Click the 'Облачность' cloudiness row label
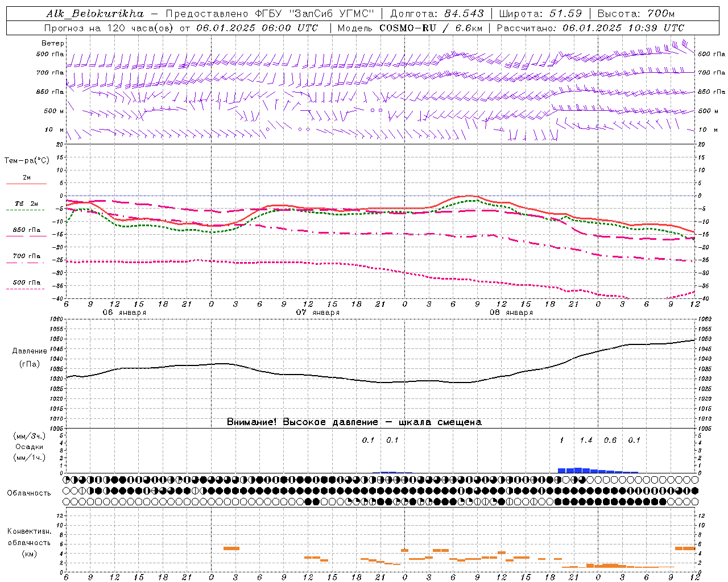 pyautogui.click(x=29, y=493)
